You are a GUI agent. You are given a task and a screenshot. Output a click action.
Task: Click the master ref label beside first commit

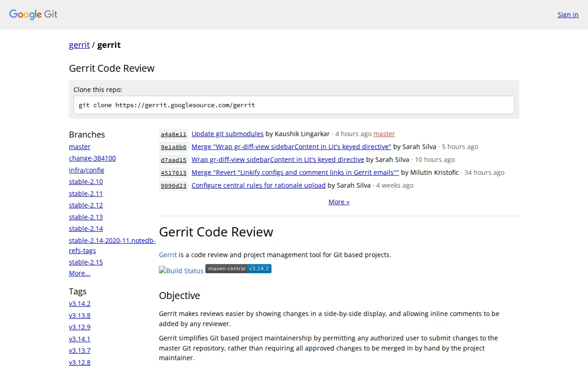click(384, 133)
